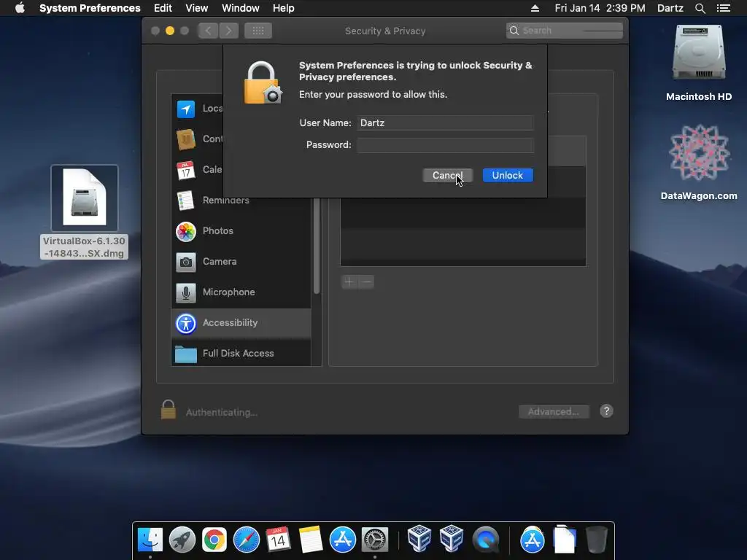Open Launchpad rocket icon in Dock

[182, 540]
